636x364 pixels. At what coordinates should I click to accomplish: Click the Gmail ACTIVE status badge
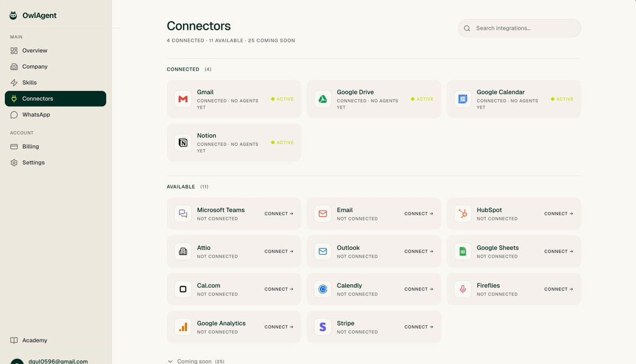coord(282,99)
